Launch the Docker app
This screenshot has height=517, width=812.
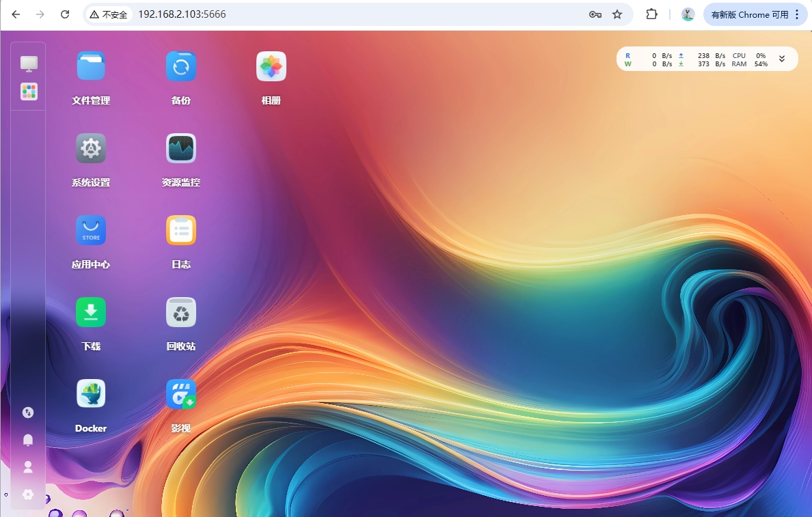(91, 395)
